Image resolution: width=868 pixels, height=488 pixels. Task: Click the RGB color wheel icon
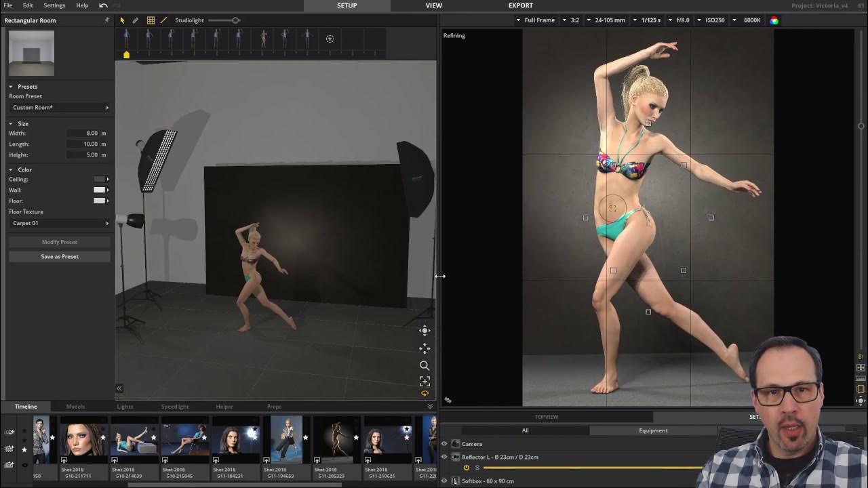point(774,20)
